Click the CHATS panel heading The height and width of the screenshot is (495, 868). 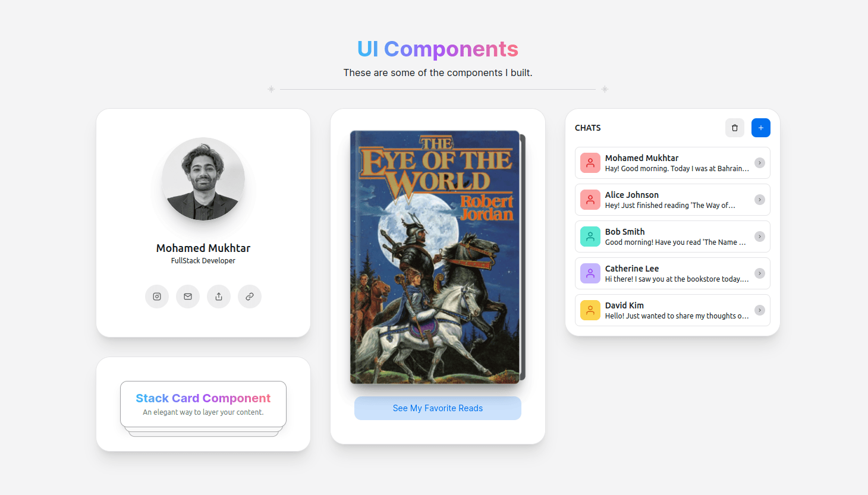pos(588,128)
